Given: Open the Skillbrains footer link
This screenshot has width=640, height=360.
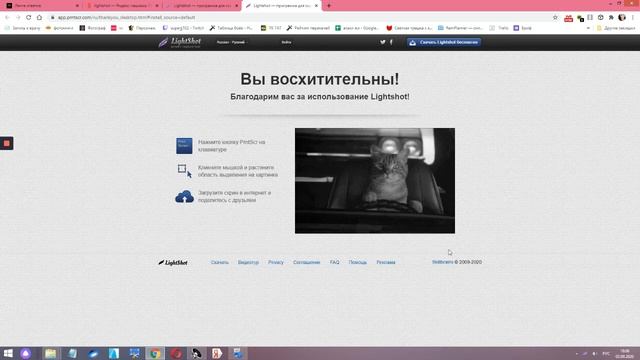Looking at the screenshot, I should tap(442, 262).
